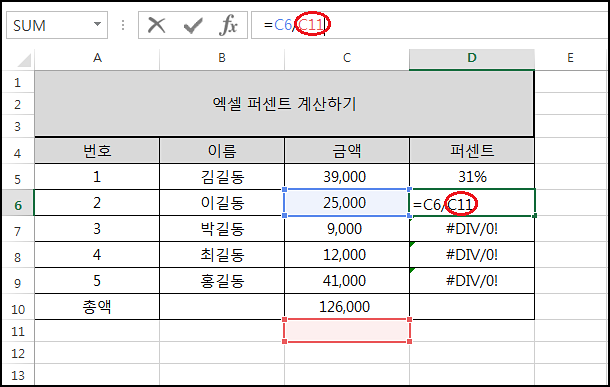Select row 13 header

(x=18, y=375)
